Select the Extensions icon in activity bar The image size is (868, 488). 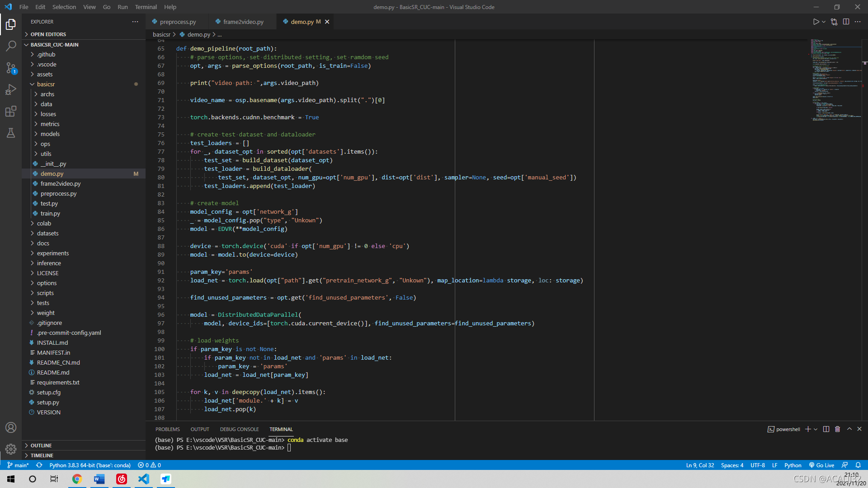(x=11, y=112)
